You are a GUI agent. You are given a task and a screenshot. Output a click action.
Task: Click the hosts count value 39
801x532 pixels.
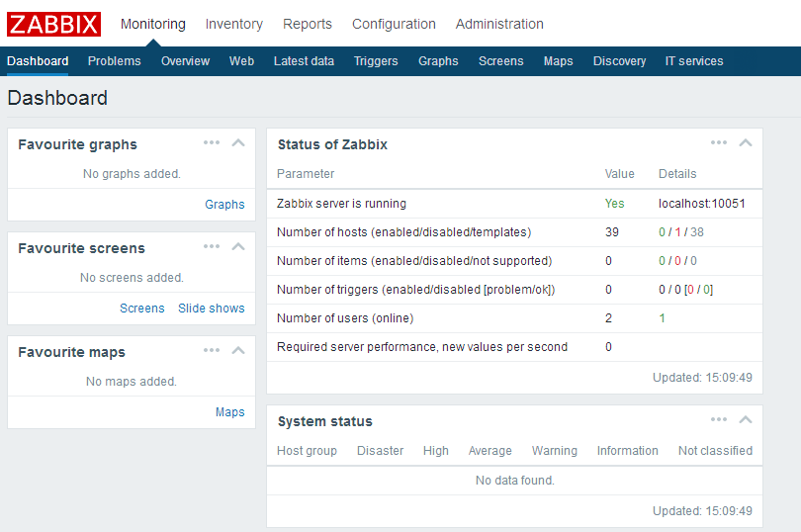[612, 232]
